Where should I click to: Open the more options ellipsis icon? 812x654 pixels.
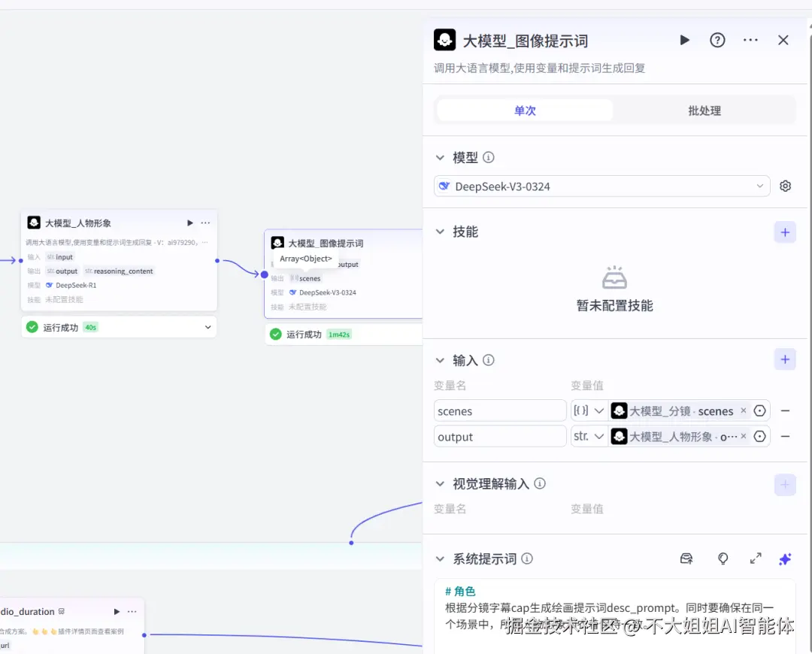[x=750, y=40]
